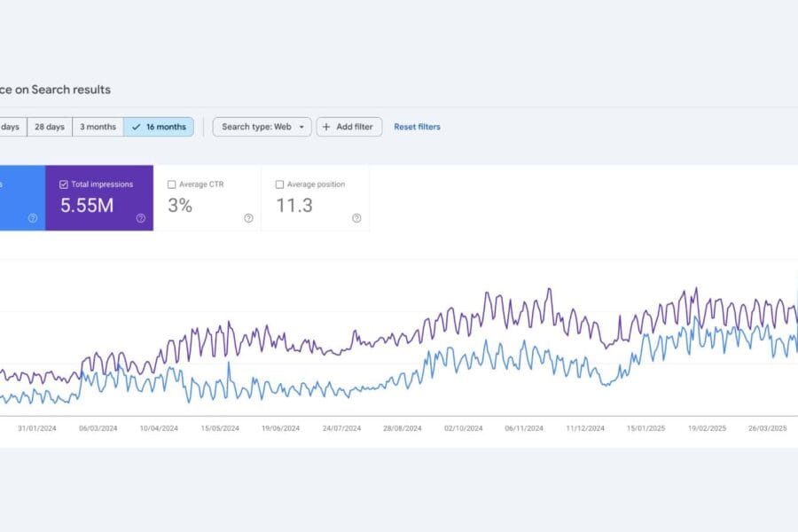The height and width of the screenshot is (532, 798).
Task: Click help icon on blue clicks card
Action: (33, 218)
